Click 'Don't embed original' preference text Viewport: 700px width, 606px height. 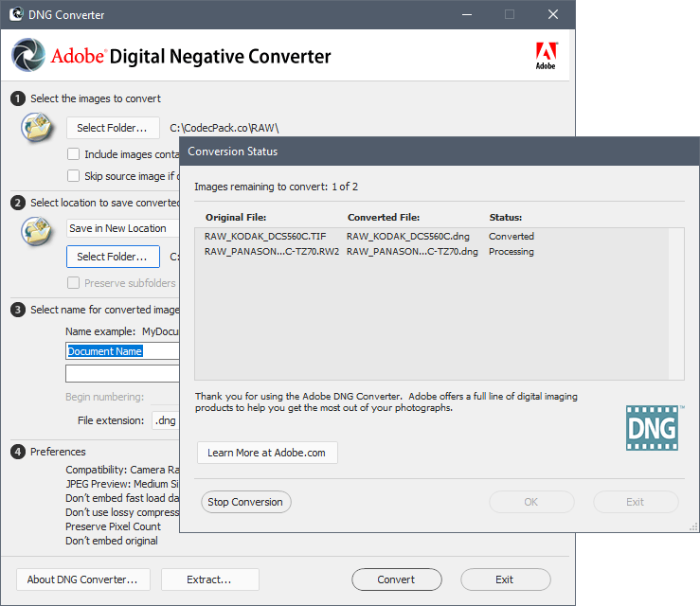point(112,541)
